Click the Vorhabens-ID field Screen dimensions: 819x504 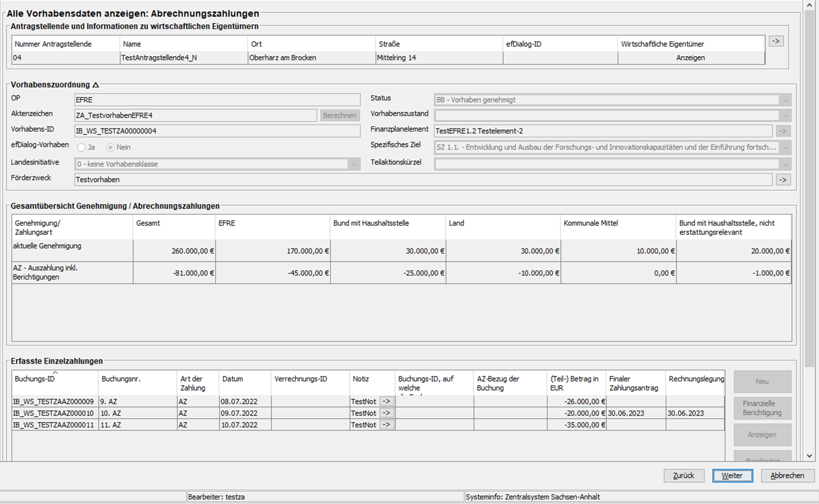tap(217, 131)
